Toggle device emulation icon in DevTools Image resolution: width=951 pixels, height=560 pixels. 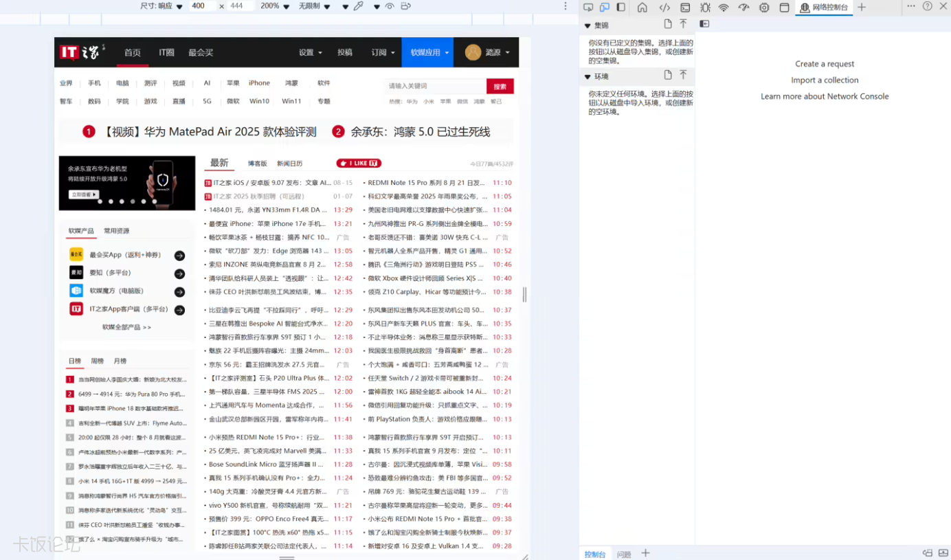click(605, 7)
